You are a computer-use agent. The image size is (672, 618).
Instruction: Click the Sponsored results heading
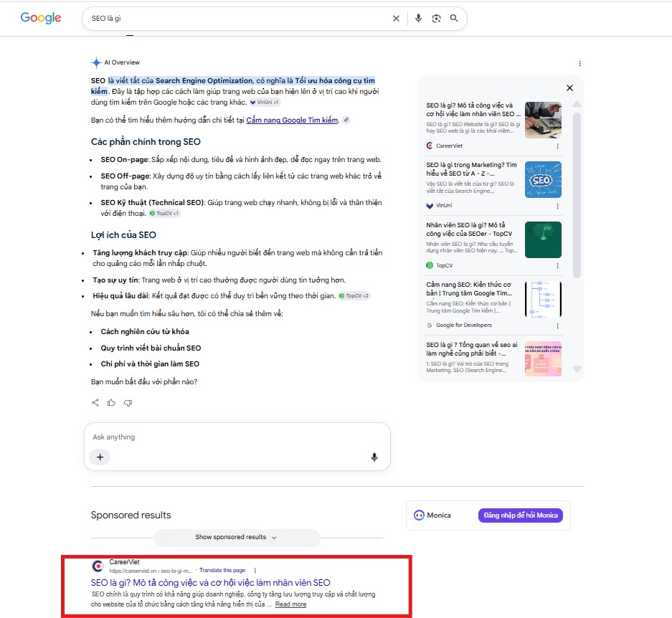pos(131,515)
